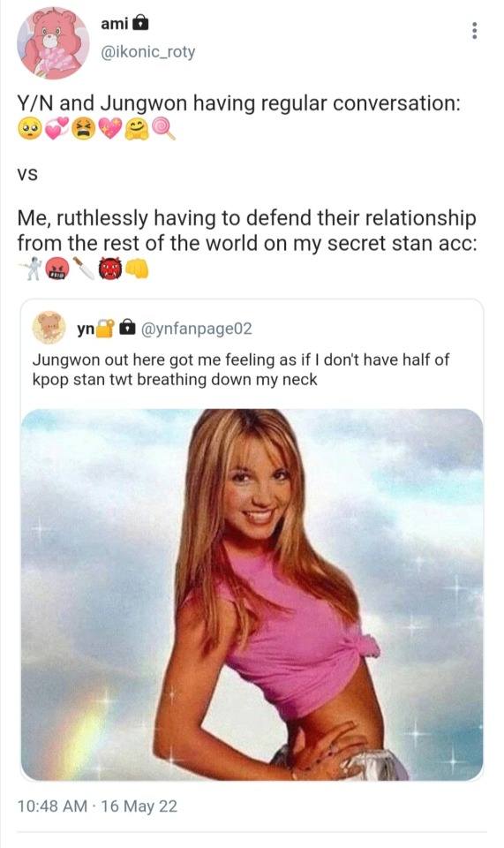Tap the red ogre mask emoji
Screen dimensions: 504x848
pyautogui.click(x=110, y=269)
